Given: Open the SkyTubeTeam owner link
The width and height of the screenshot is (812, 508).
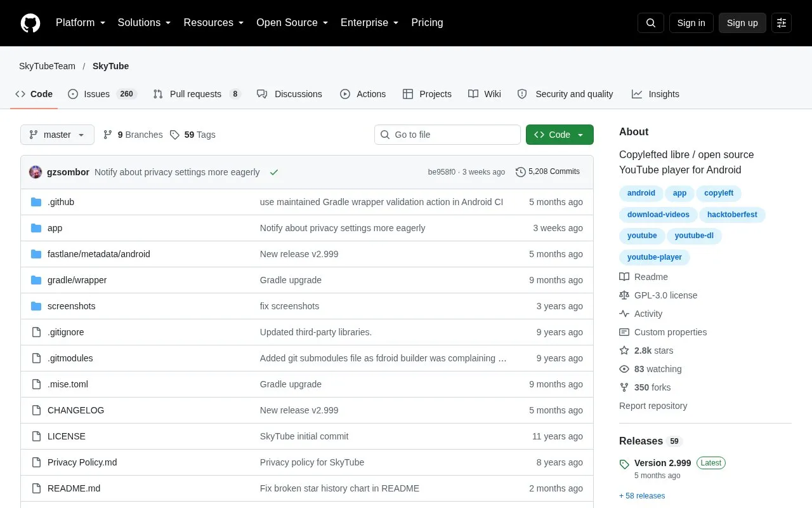Looking at the screenshot, I should pyautogui.click(x=47, y=66).
